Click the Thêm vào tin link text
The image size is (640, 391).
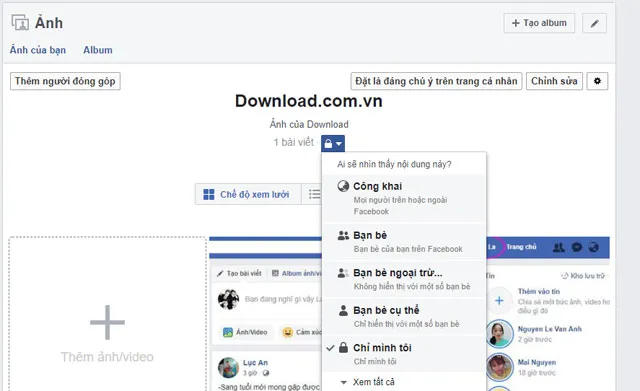coord(539,291)
